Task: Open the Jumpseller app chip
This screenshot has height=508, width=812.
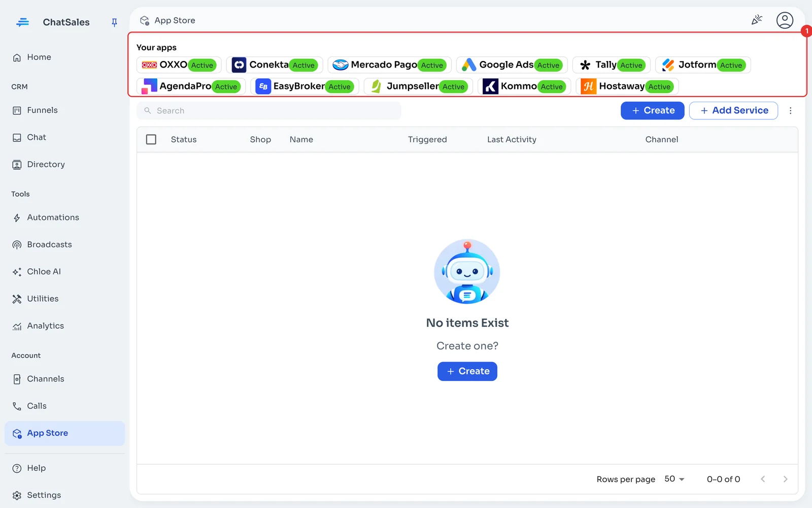Action: (418, 86)
